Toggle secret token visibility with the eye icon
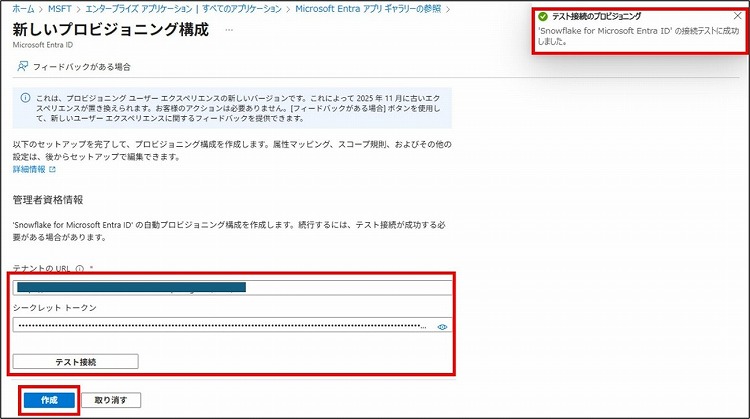Viewport: 750px width, 419px height. coord(442,326)
